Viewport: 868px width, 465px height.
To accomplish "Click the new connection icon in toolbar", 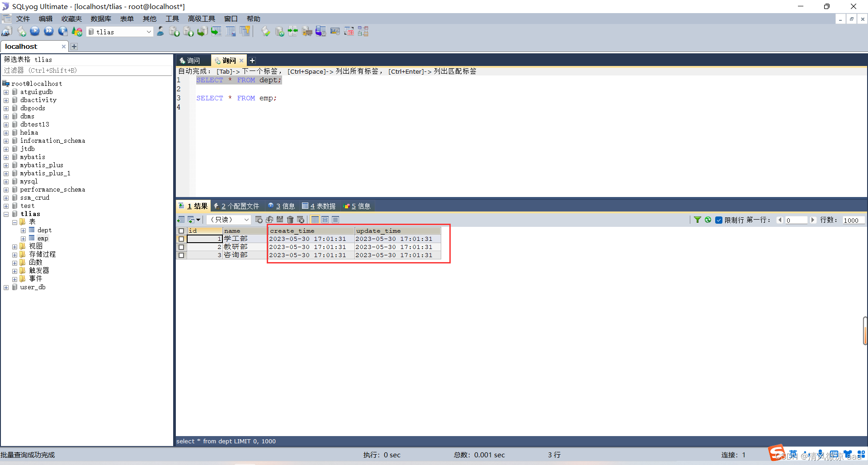I will [7, 32].
